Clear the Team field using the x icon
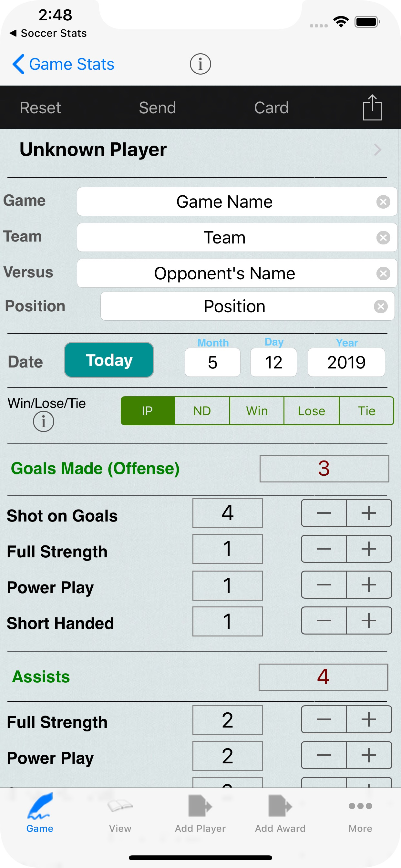 (x=383, y=238)
